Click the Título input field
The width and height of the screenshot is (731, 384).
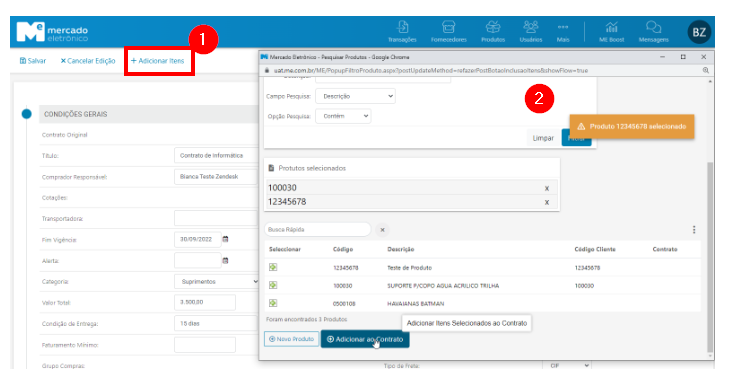click(216, 155)
